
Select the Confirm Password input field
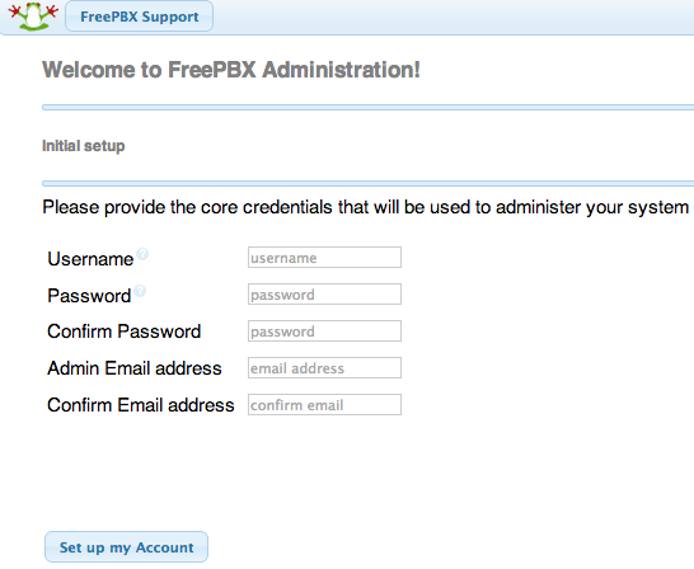click(324, 332)
